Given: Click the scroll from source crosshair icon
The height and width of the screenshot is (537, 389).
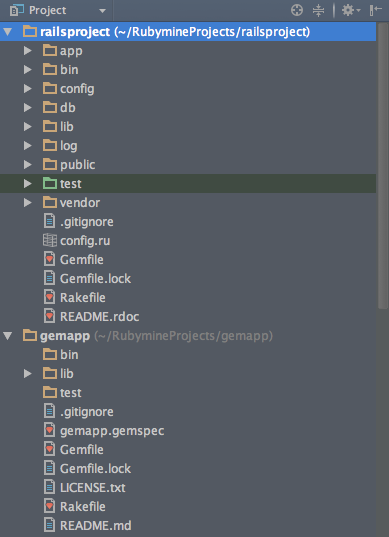Looking at the screenshot, I should click(297, 10).
